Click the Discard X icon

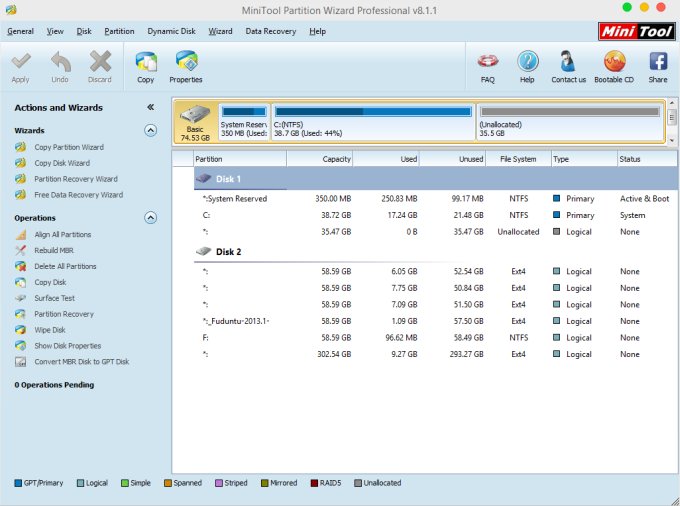coord(100,61)
